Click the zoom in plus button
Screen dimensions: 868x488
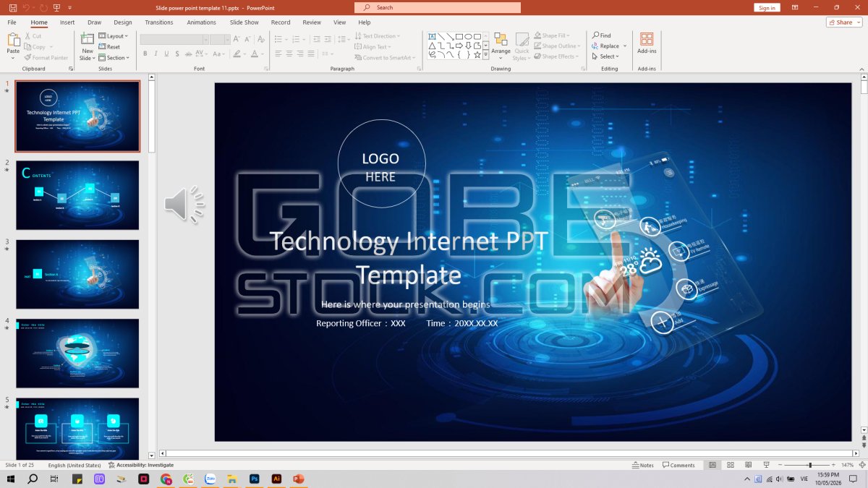coord(833,465)
